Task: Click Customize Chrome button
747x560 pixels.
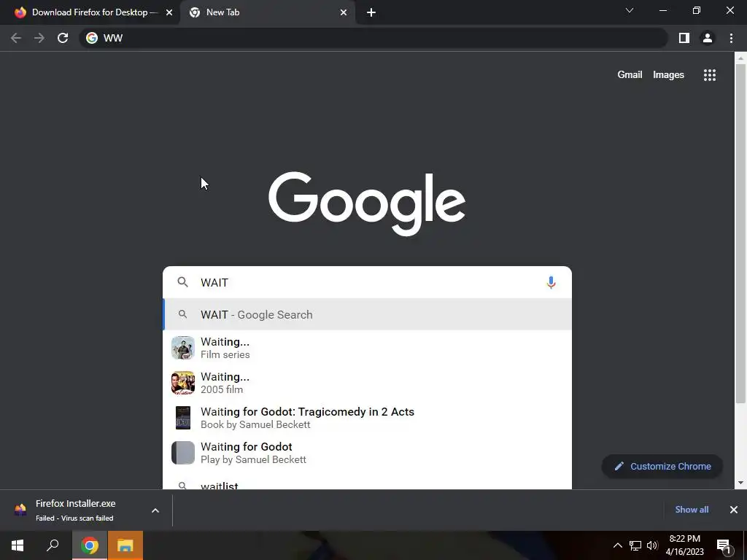Action: [662, 466]
